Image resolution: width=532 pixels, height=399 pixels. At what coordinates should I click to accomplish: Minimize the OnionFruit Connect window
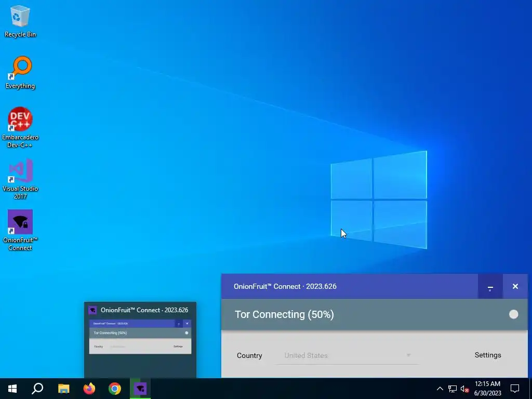(490, 286)
